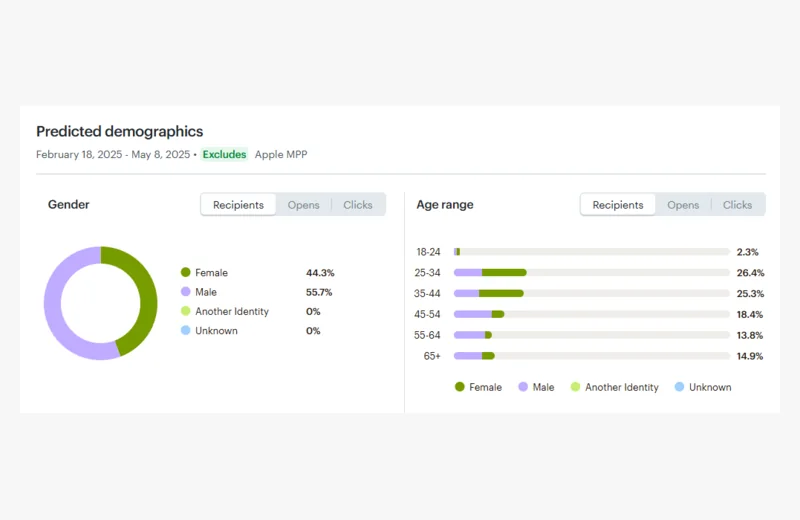Click the 13.8% age value
This screenshot has height=520, width=800.
749,336
